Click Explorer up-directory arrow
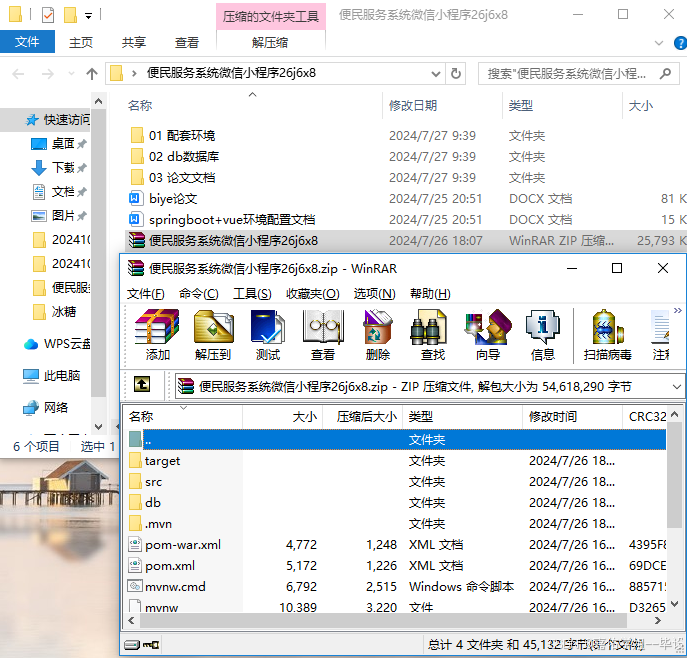Image resolution: width=687 pixels, height=658 pixels. (92, 74)
